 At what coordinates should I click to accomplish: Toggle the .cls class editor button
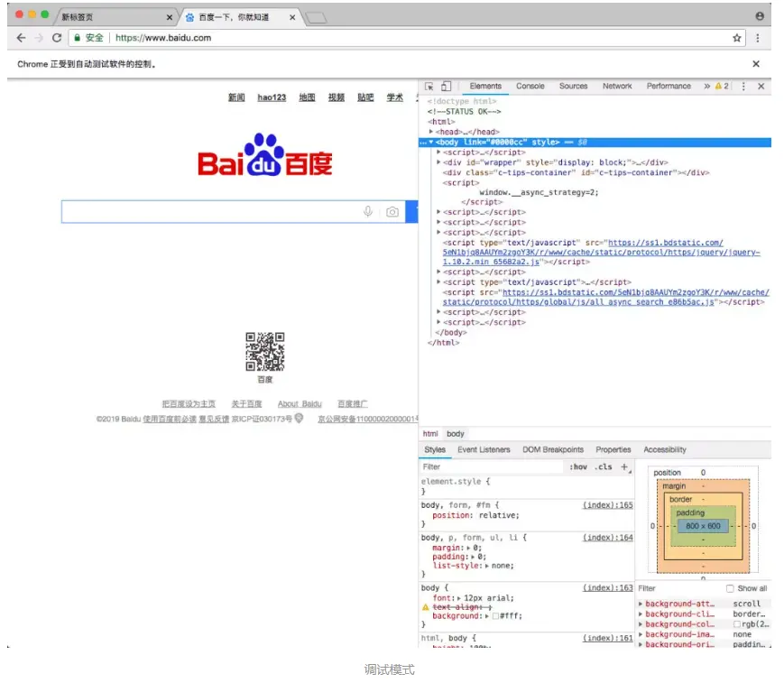604,466
